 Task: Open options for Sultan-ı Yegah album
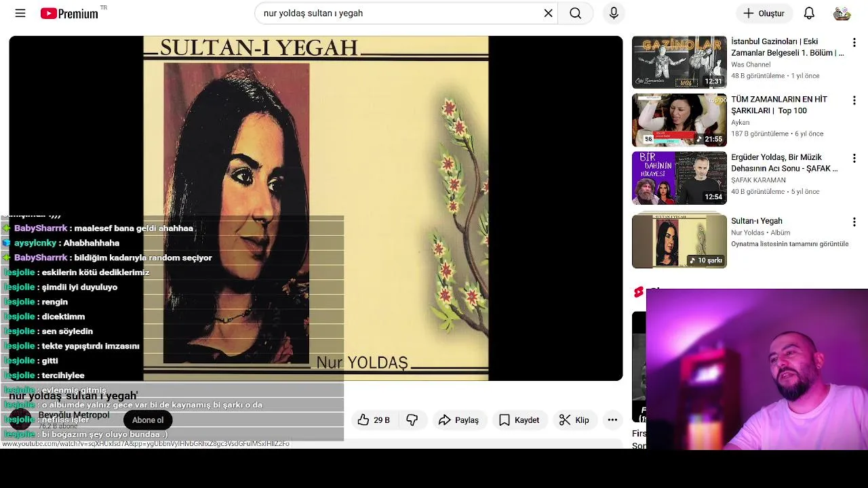point(854,222)
